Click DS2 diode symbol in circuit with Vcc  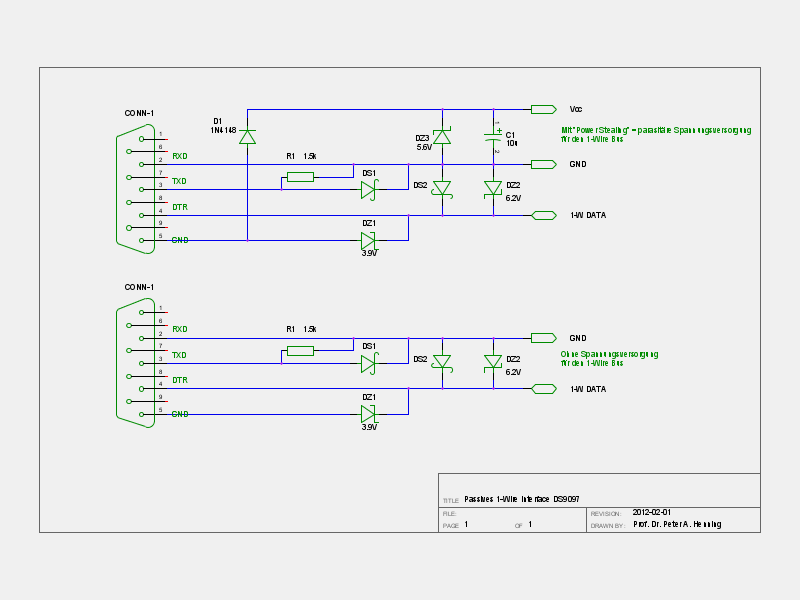point(442,188)
